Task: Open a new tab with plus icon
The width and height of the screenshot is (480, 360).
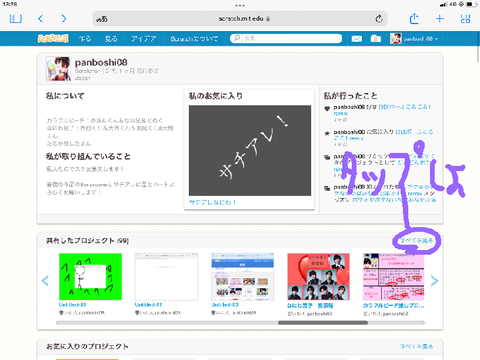Action: pos(440,19)
